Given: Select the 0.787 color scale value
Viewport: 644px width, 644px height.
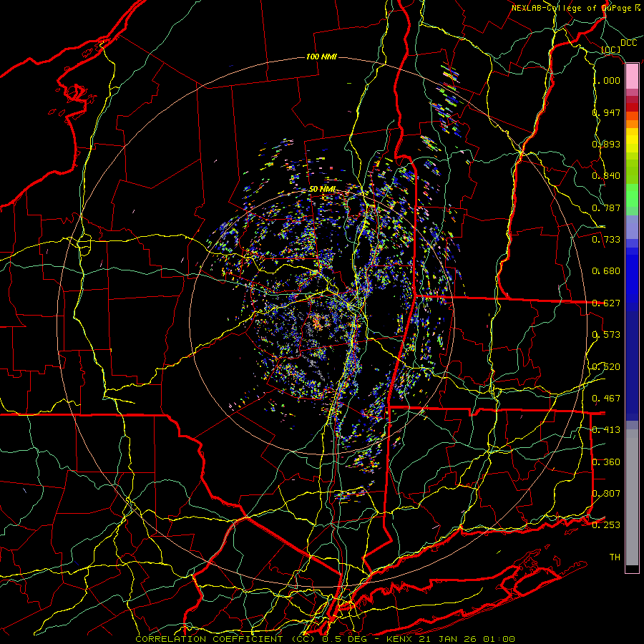Looking at the screenshot, I should (607, 208).
